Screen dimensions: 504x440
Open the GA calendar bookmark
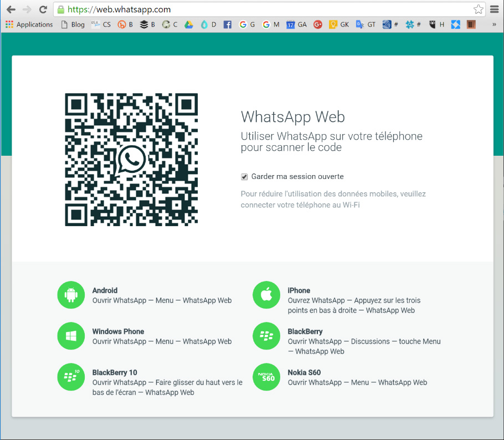point(296,24)
